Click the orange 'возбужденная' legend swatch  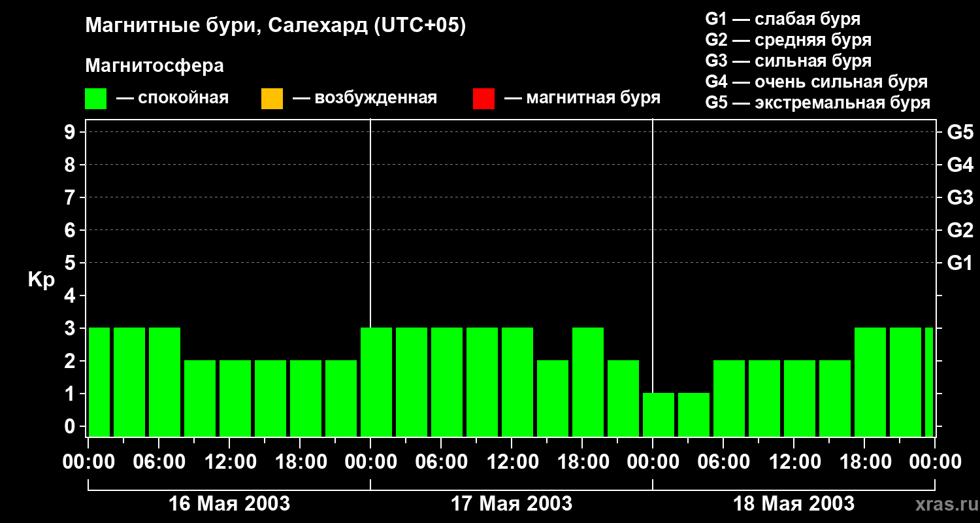272,99
